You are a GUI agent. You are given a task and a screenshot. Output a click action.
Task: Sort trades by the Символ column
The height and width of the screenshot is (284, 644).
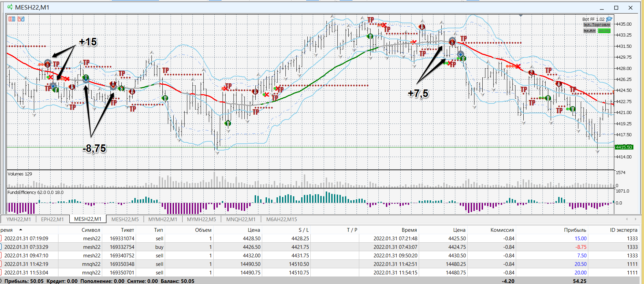pyautogui.click(x=91, y=230)
